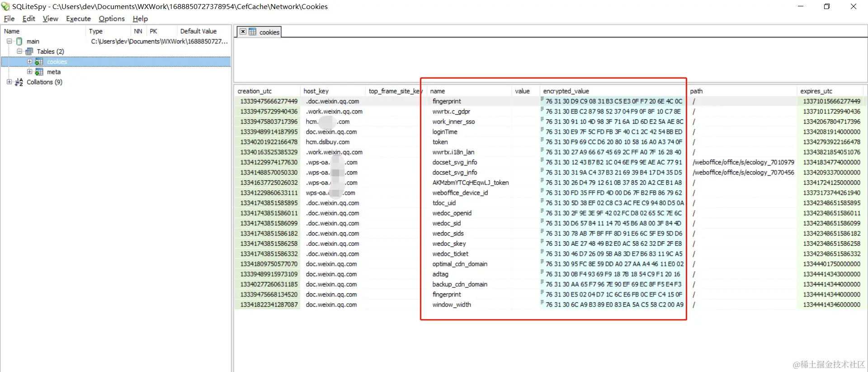868x372 pixels.
Task: Click the Tables folder icon
Action: [x=29, y=52]
